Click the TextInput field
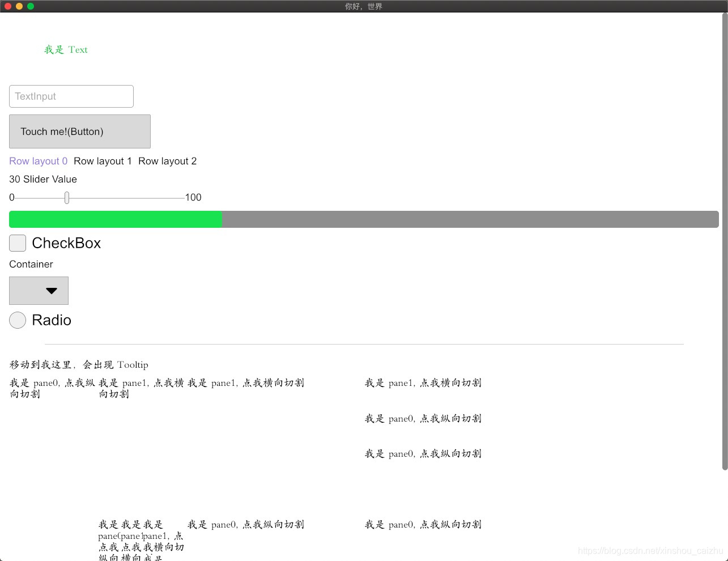The width and height of the screenshot is (728, 561). 71,96
